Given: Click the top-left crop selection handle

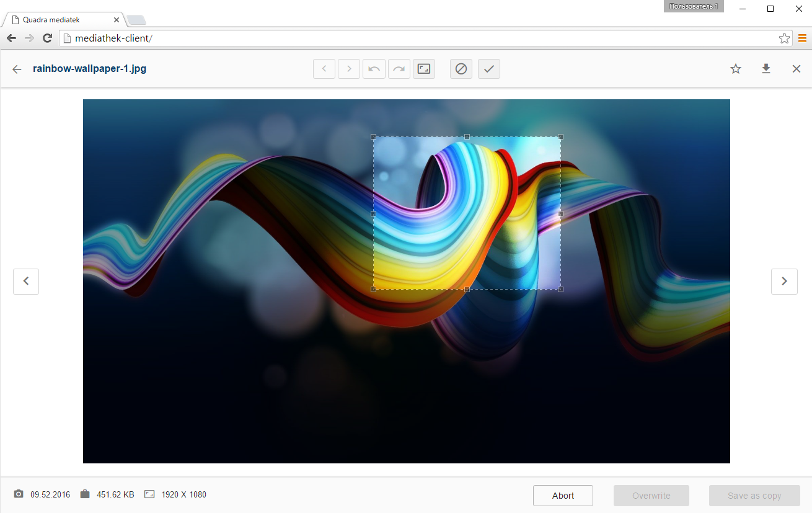Looking at the screenshot, I should [373, 136].
